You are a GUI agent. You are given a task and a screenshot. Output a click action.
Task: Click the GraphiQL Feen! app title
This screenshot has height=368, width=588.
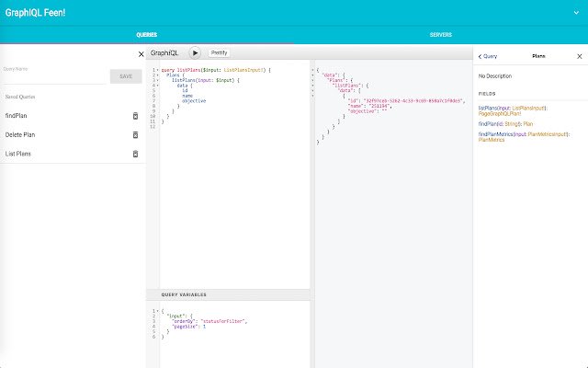pyautogui.click(x=35, y=13)
